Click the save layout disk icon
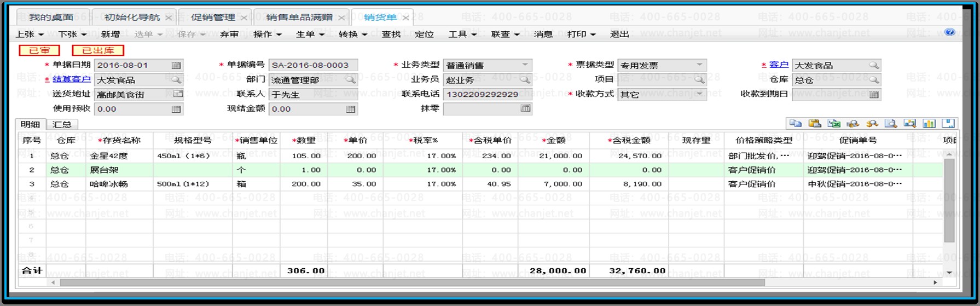 click(948, 123)
